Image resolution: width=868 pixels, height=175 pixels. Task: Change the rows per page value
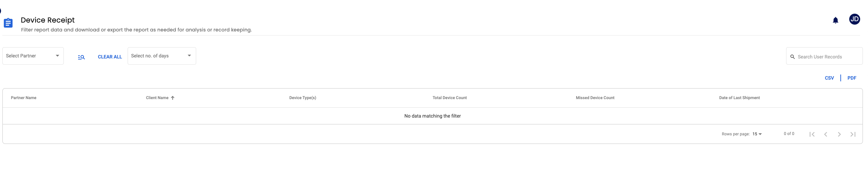pos(757,134)
